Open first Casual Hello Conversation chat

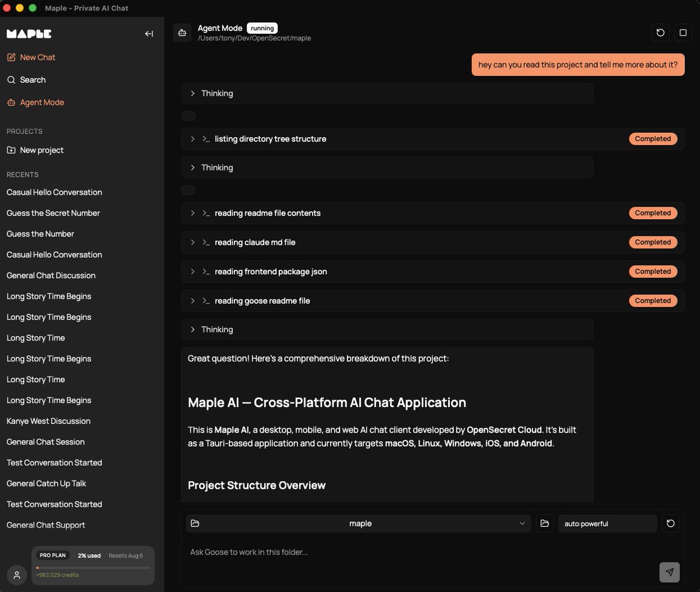click(54, 192)
